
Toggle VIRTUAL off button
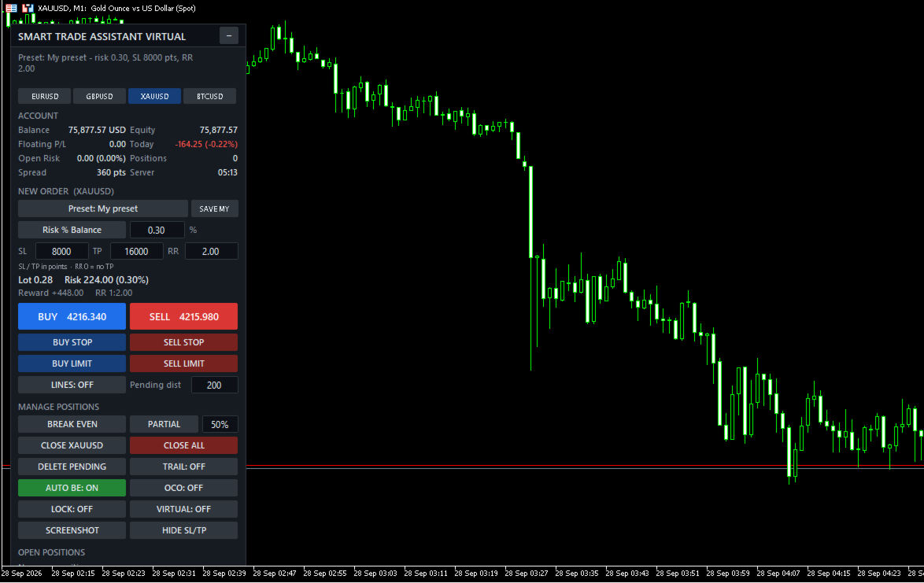coord(184,509)
